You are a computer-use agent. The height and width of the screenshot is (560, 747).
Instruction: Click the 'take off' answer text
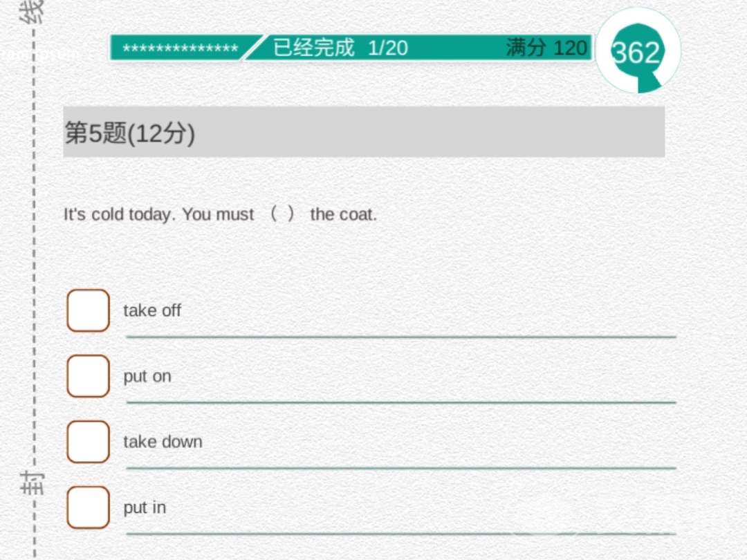[x=152, y=310]
